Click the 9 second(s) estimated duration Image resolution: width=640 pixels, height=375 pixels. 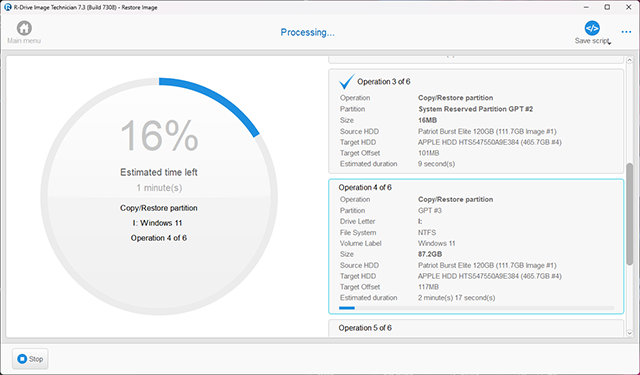[x=436, y=164]
